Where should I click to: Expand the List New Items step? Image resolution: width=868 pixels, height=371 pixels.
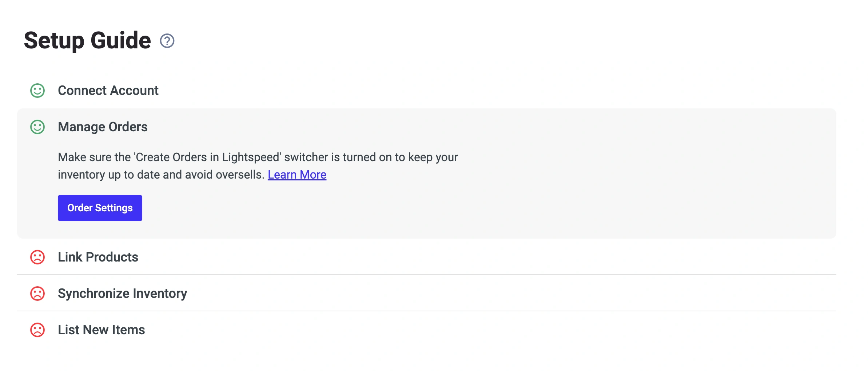pyautogui.click(x=101, y=330)
